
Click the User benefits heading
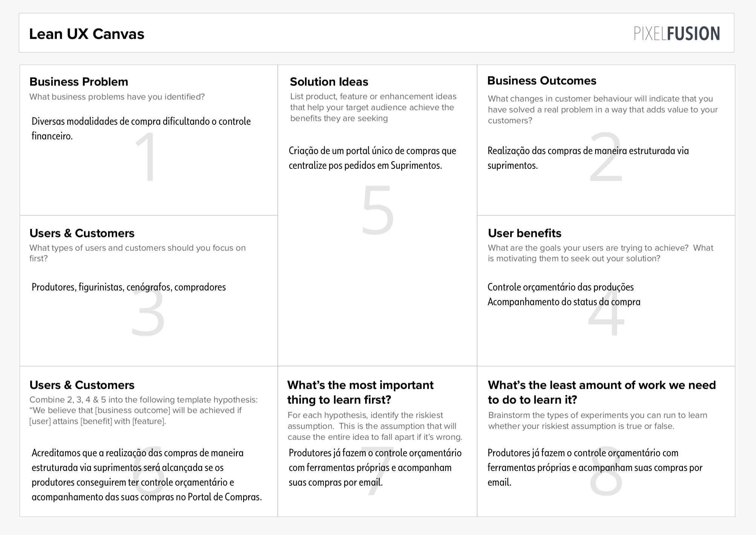[524, 233]
